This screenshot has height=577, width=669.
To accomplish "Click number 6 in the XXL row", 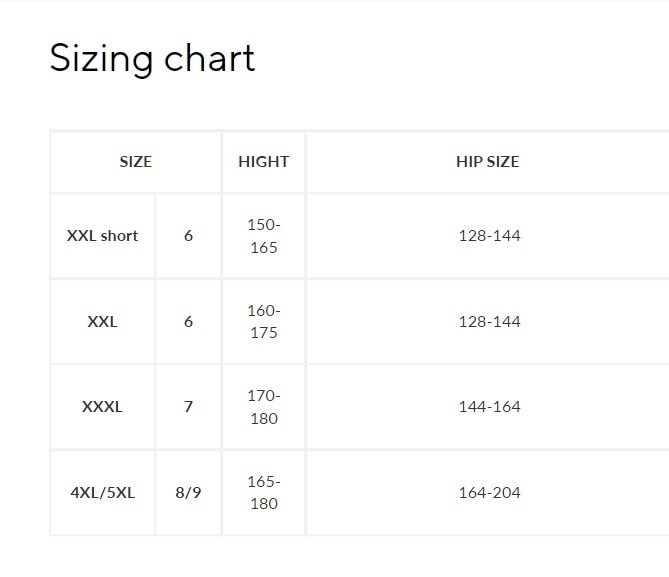I will coord(188,322).
